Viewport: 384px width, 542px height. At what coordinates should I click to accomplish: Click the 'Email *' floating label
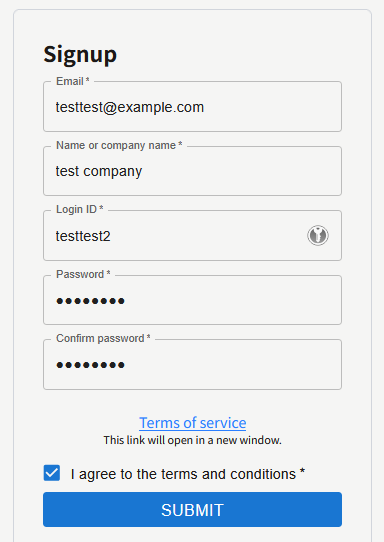73,81
